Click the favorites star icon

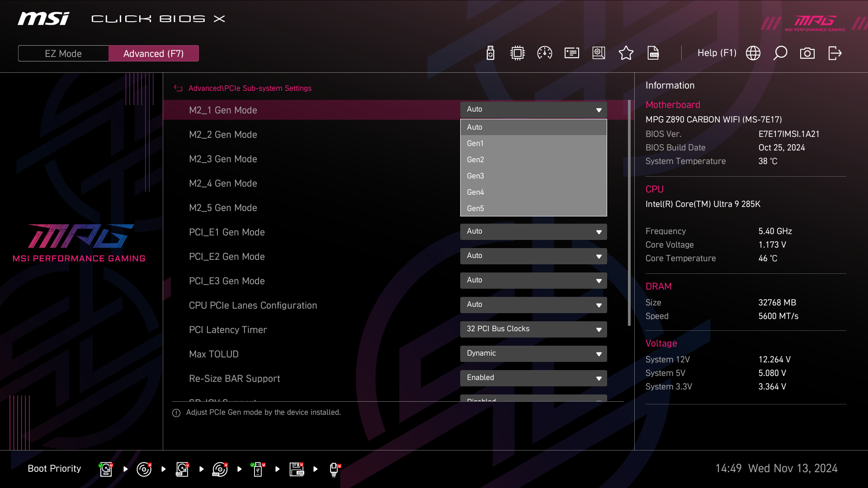pyautogui.click(x=626, y=53)
